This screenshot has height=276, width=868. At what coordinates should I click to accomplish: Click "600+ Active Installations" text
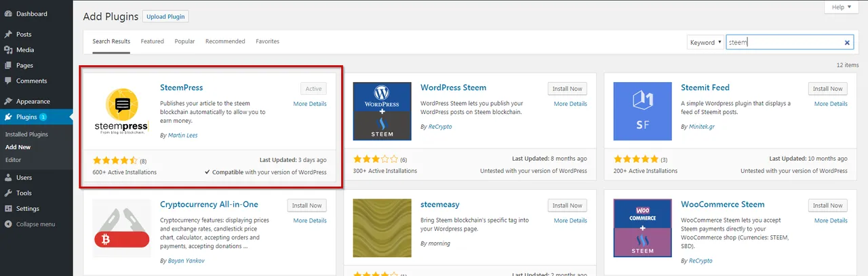tap(125, 172)
